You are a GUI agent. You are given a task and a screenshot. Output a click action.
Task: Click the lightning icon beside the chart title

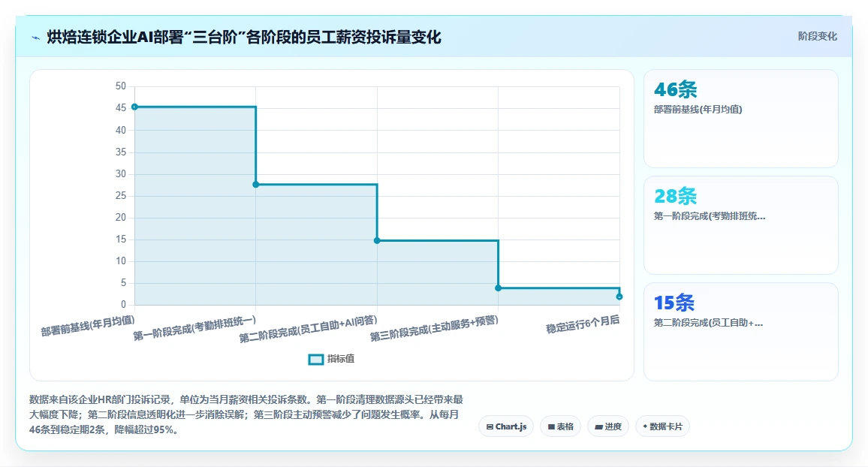click(x=36, y=38)
